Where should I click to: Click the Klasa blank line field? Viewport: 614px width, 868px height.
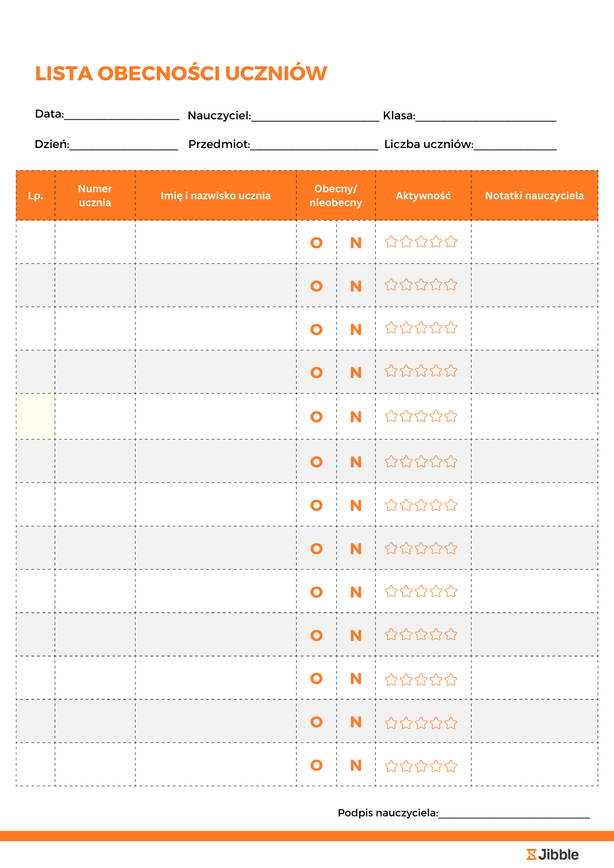tap(485, 117)
